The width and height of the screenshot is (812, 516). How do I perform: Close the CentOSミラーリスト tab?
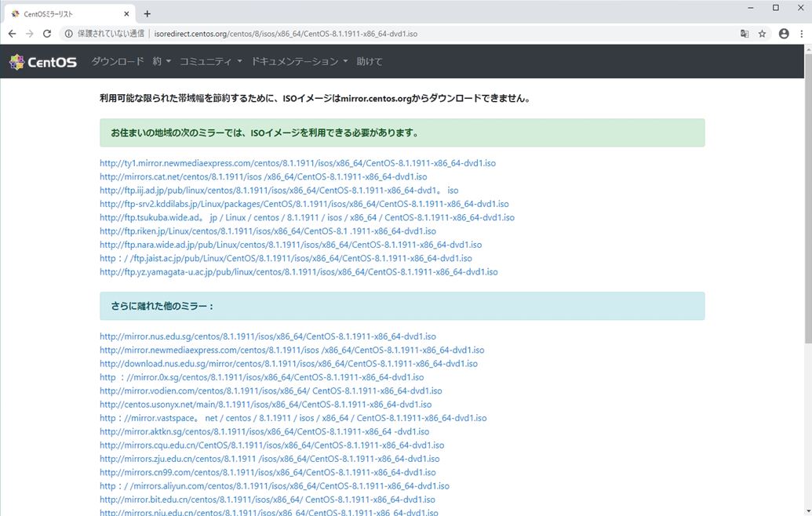tap(126, 14)
